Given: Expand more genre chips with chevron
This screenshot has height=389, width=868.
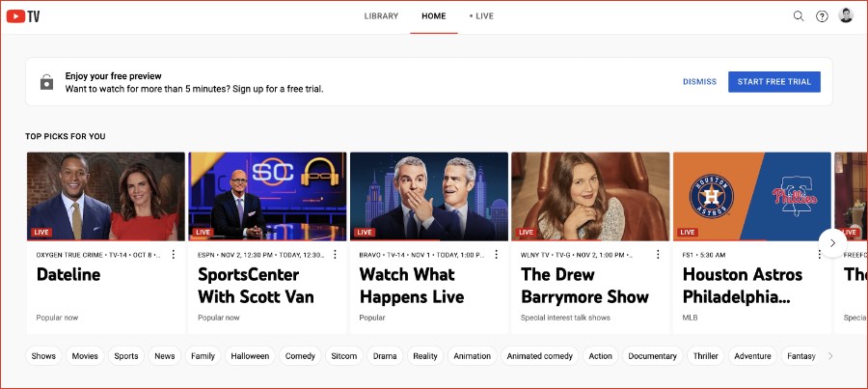Looking at the screenshot, I should coord(830,356).
